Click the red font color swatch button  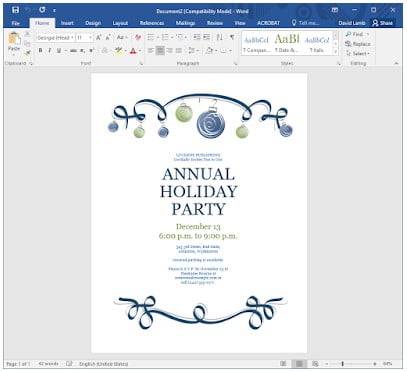133,51
